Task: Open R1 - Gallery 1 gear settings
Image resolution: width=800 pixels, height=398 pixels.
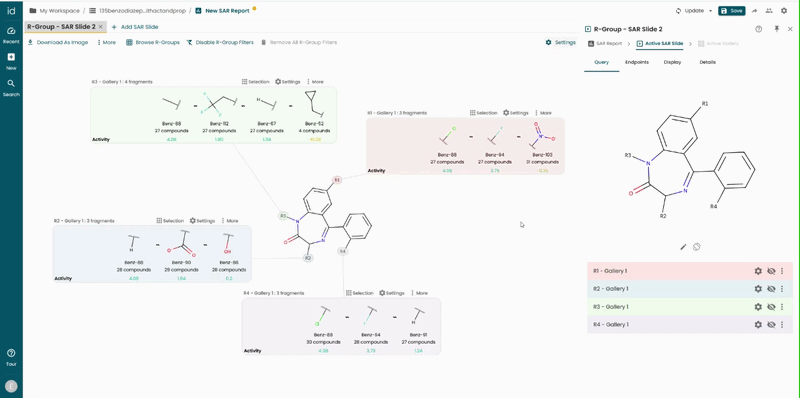Action: click(x=758, y=271)
